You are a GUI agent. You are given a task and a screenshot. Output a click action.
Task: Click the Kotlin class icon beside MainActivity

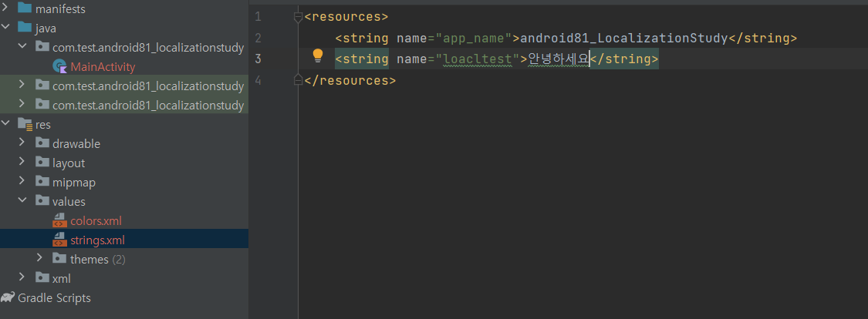(59, 67)
